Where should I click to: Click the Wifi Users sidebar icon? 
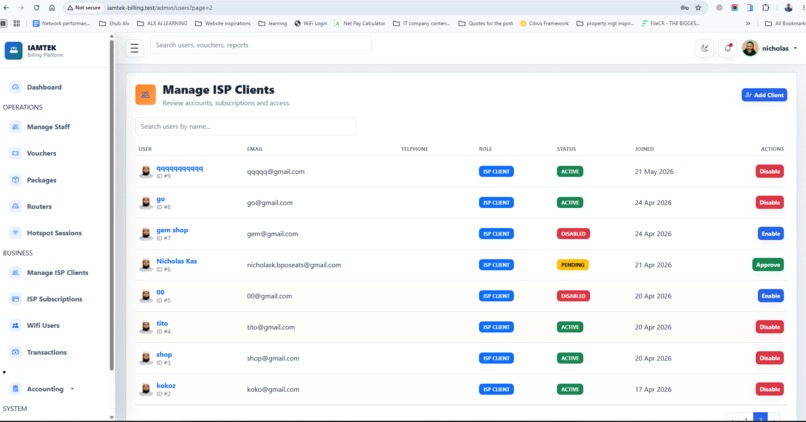tap(15, 325)
